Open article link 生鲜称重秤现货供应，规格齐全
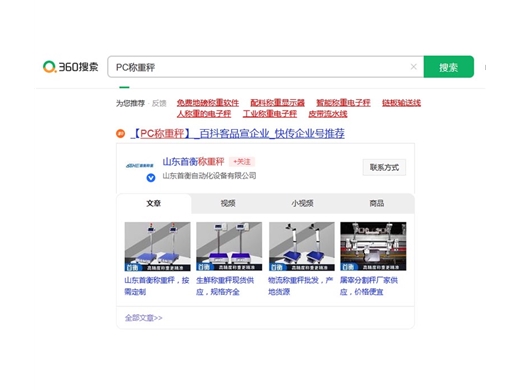 (225, 286)
